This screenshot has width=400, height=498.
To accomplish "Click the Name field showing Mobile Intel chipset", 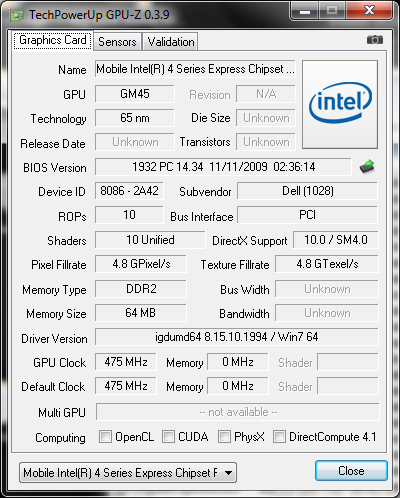I will point(195,69).
